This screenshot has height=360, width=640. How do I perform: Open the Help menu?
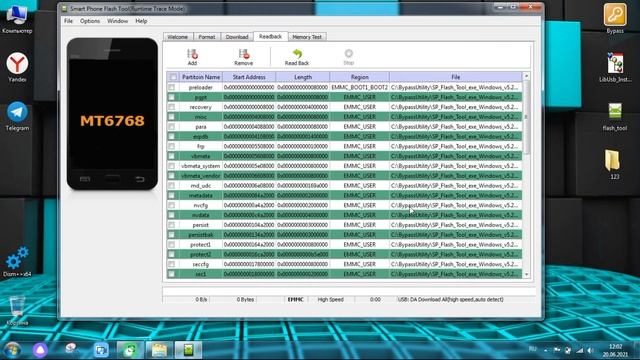click(141, 21)
